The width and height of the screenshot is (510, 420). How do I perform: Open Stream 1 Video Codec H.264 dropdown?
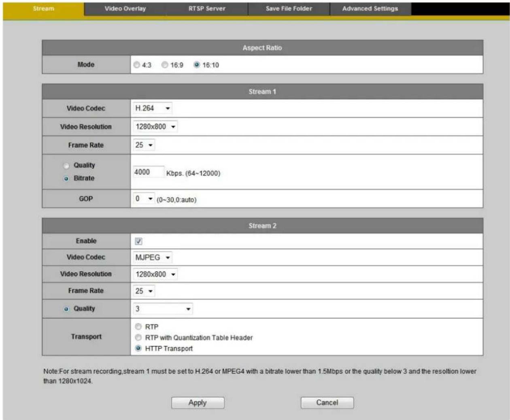(153, 108)
